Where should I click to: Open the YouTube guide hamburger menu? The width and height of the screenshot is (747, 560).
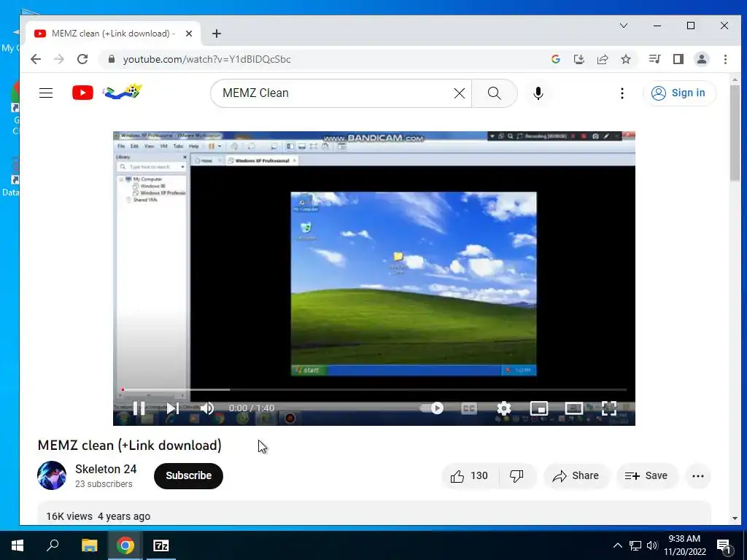point(46,93)
